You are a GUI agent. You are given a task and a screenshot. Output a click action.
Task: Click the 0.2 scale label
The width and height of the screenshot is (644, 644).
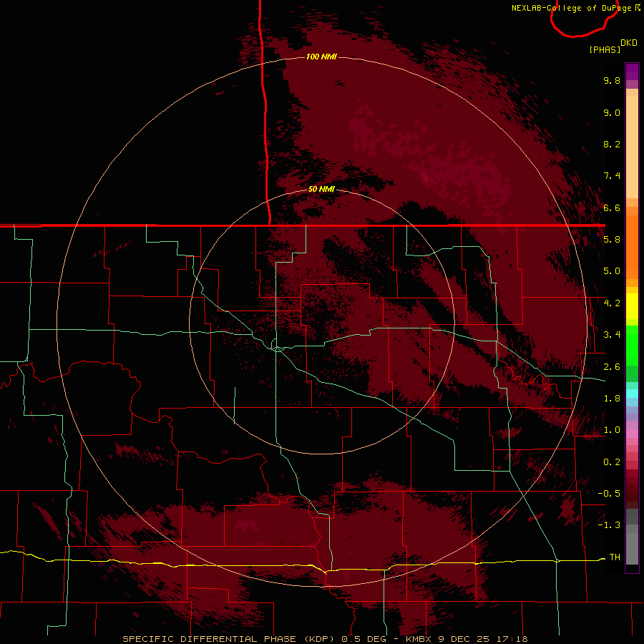[612, 462]
